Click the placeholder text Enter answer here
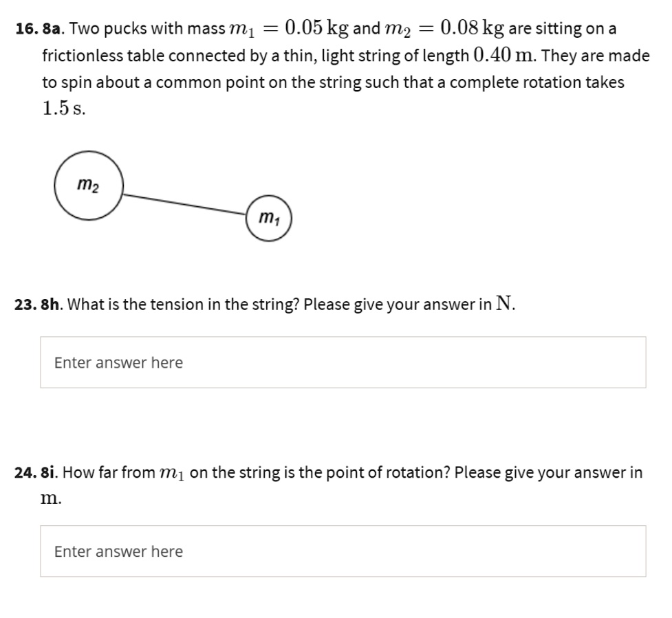The width and height of the screenshot is (672, 618). [x=118, y=362]
